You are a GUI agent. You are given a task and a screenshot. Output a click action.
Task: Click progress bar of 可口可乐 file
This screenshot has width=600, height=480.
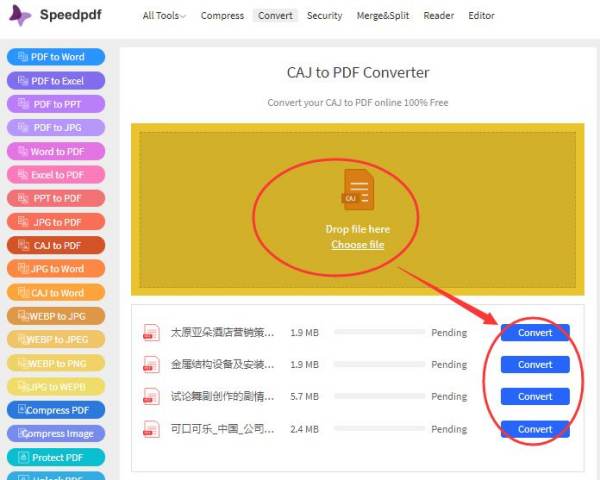[379, 428]
